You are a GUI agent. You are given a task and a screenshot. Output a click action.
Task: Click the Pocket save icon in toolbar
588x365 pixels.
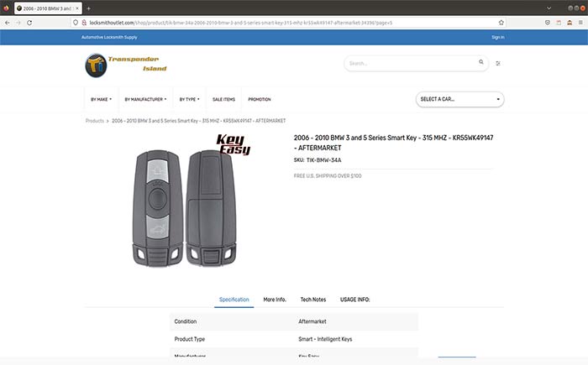point(548,23)
